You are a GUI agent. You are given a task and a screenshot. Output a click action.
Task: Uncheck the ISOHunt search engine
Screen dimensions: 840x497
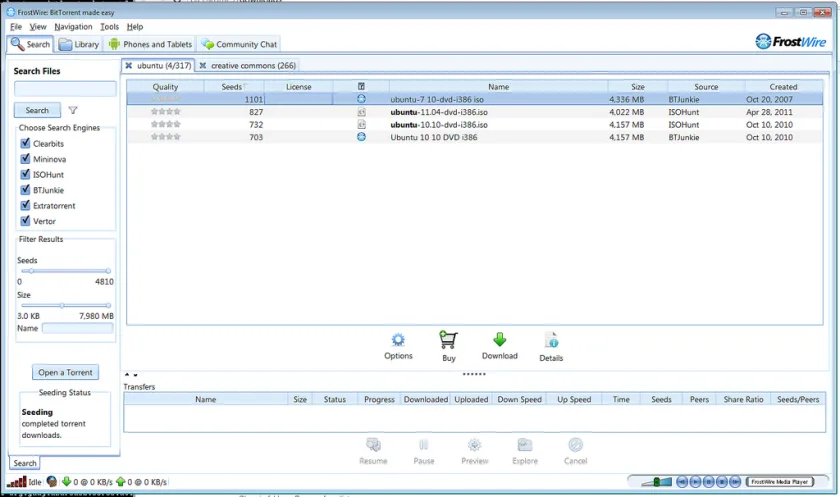pyautogui.click(x=25, y=174)
